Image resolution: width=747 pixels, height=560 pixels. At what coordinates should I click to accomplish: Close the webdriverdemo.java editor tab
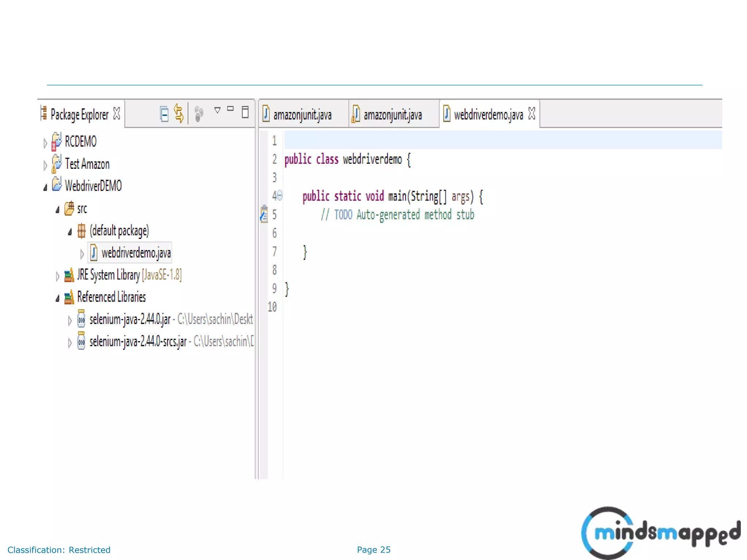tap(532, 113)
